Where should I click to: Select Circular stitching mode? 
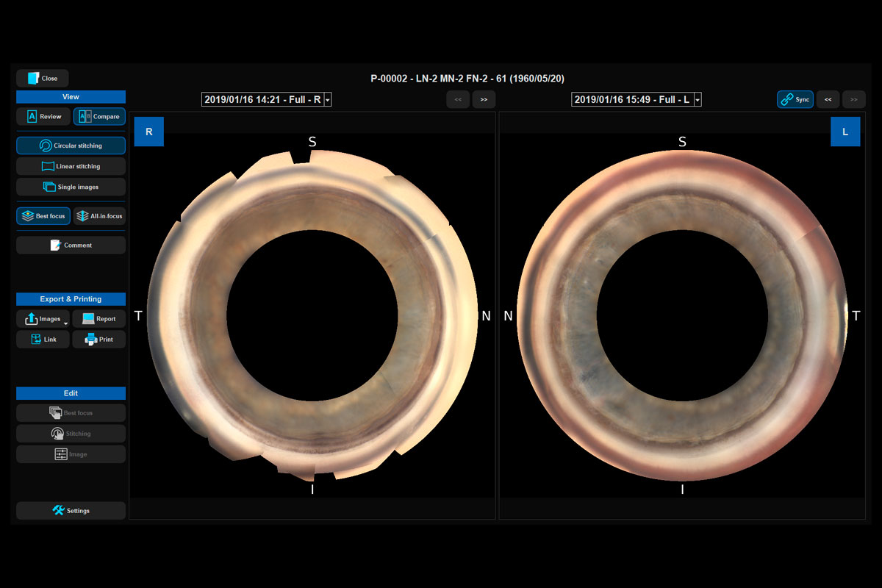71,146
